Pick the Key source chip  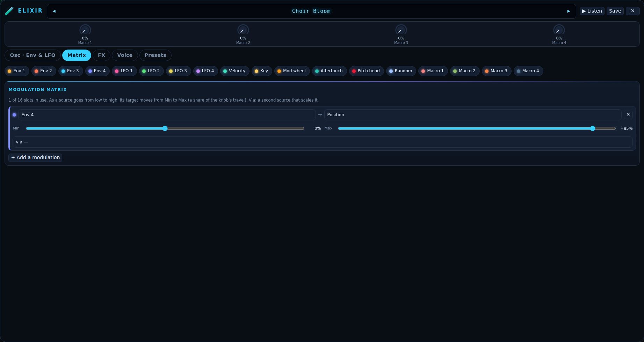point(262,71)
